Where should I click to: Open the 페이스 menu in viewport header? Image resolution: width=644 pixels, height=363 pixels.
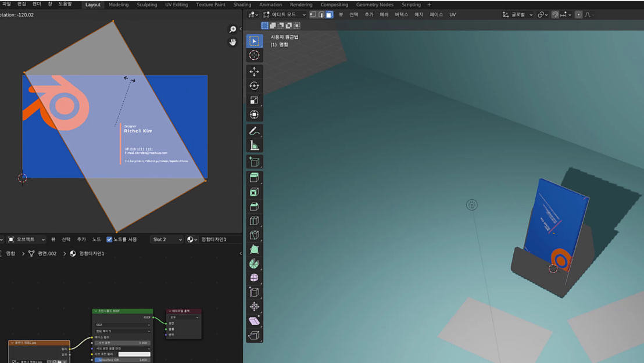(x=436, y=15)
